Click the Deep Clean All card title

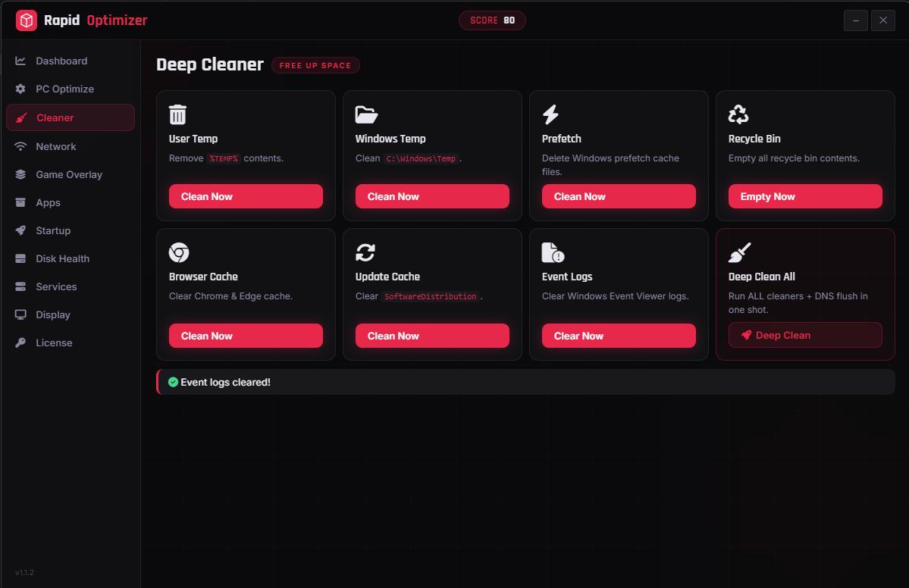coord(762,277)
